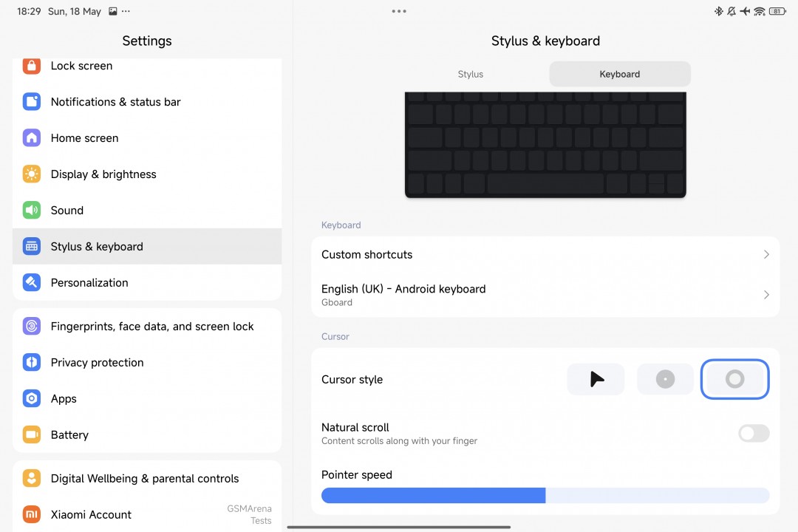The width and height of the screenshot is (798, 532).
Task: Enable the Natural scroll switch
Action: coord(753,434)
